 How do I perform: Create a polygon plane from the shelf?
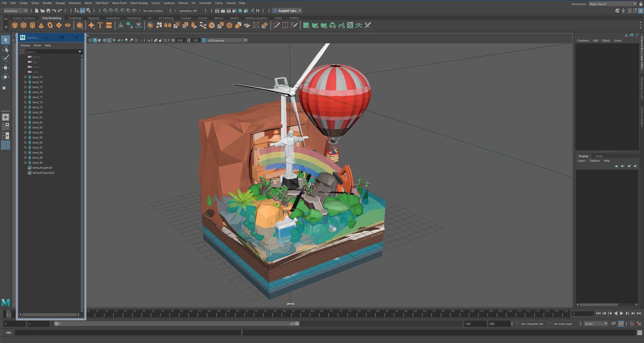point(59,25)
